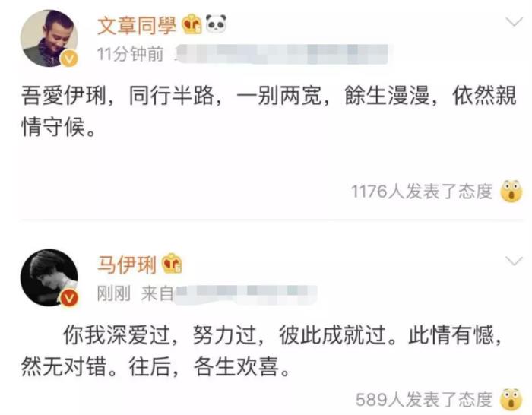
Task: Open 马伊琍's profile avatar
Action: click(49, 277)
